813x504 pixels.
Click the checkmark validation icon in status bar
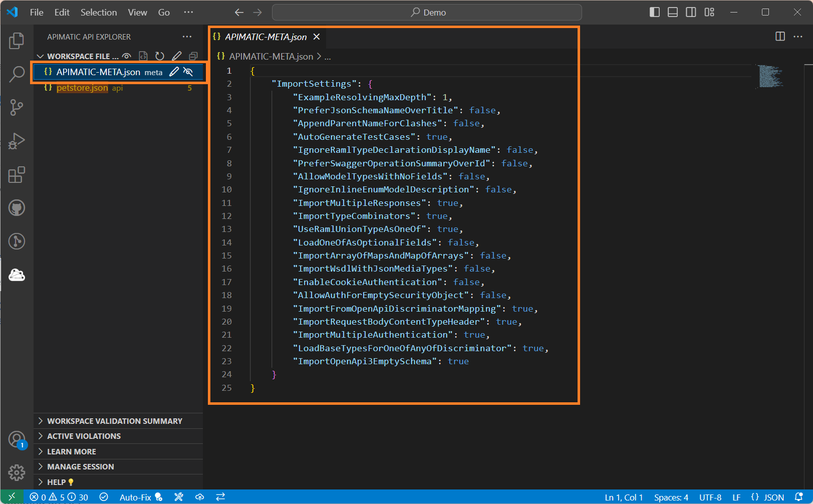point(104,497)
